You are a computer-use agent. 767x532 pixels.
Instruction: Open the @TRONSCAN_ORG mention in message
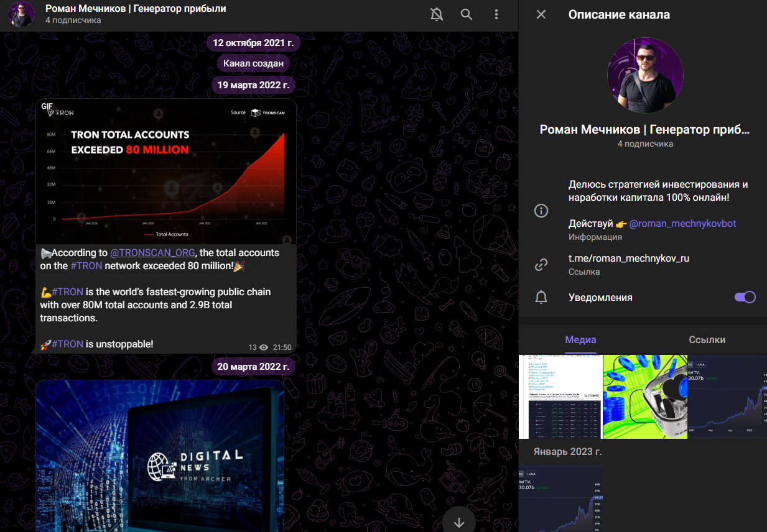pos(152,253)
